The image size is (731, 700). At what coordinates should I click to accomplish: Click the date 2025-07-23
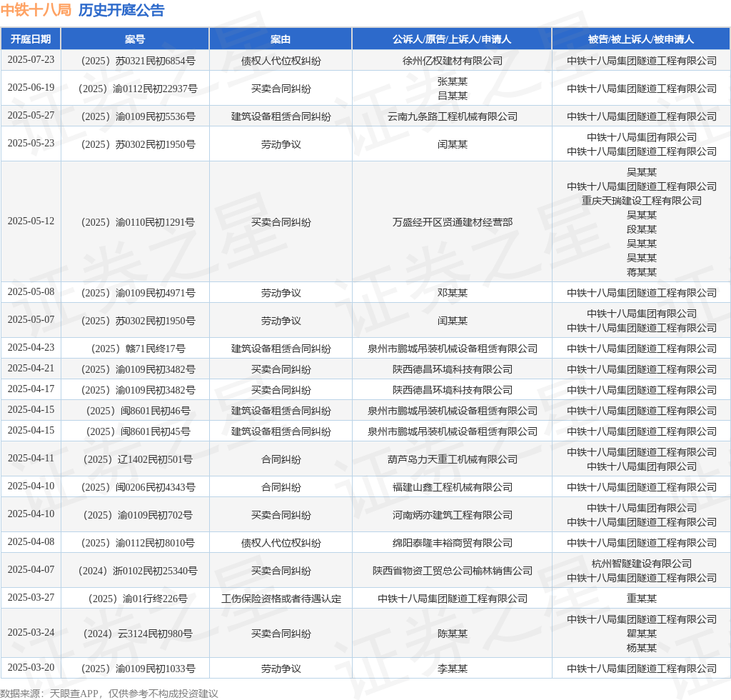click(x=31, y=60)
